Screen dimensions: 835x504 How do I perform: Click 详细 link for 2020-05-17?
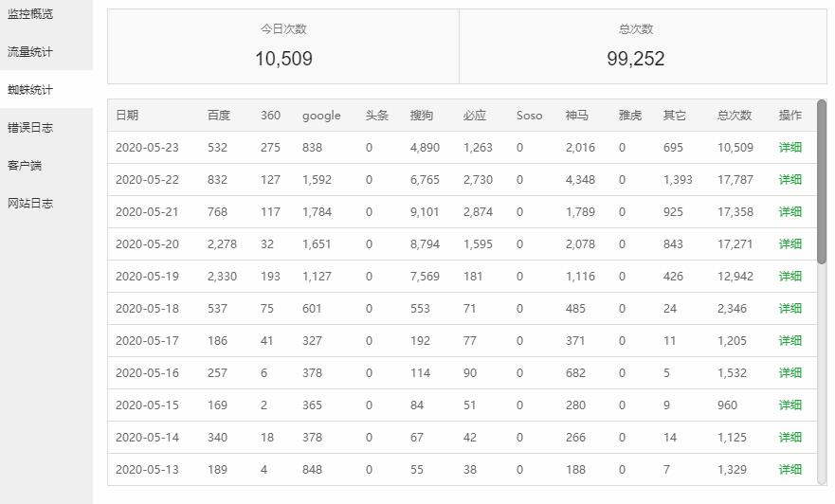click(790, 341)
